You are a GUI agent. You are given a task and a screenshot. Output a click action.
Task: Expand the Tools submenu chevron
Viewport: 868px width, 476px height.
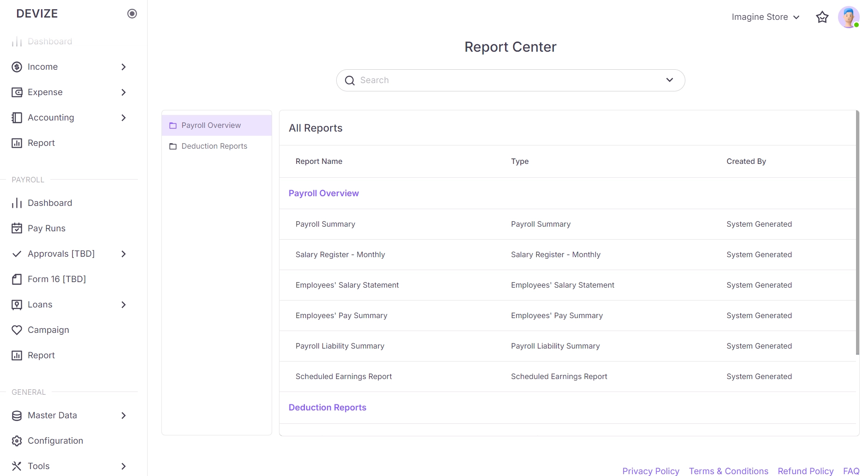coord(124,466)
